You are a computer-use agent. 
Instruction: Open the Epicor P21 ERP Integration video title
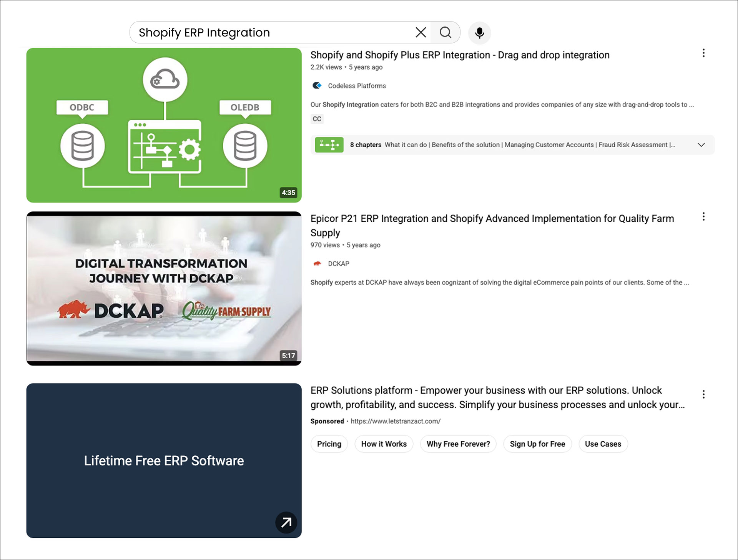(x=492, y=226)
